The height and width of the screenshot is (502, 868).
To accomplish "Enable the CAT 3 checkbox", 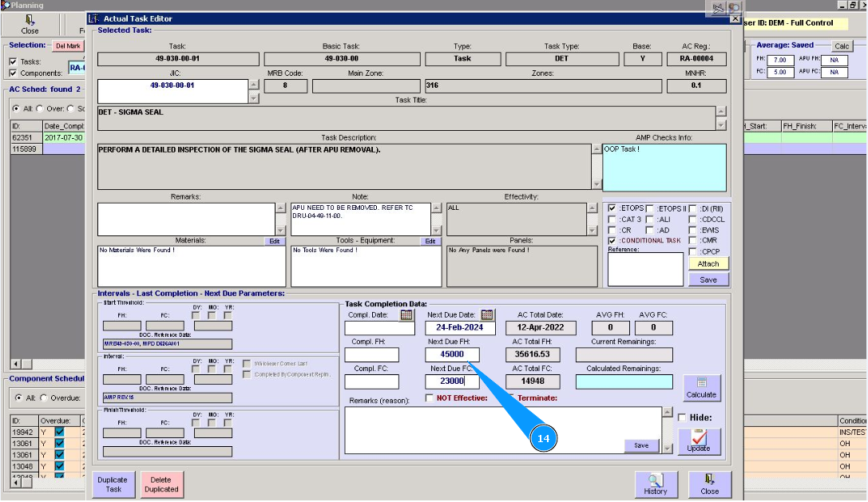I will 612,219.
